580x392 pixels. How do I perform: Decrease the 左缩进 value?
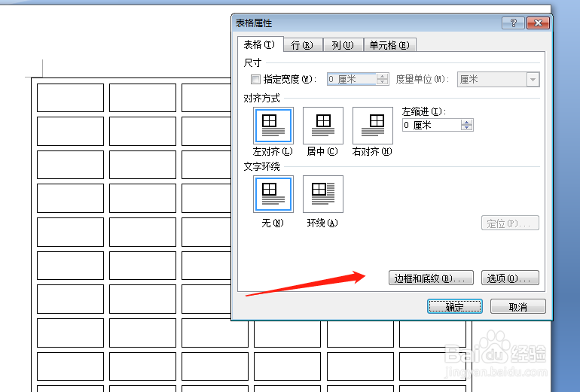[467, 128]
